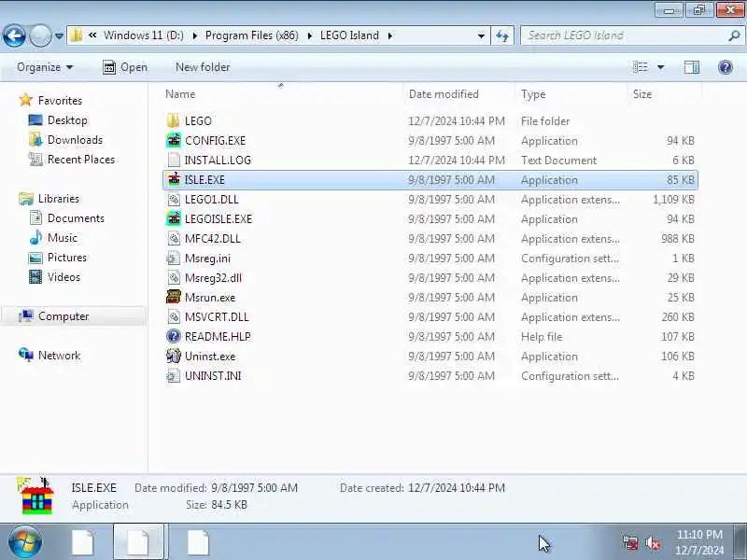Click the third taskbar program button
This screenshot has width=747, height=560.
coord(198,542)
